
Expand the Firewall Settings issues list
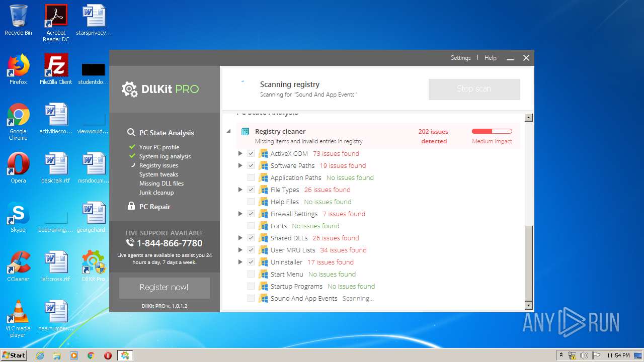(240, 214)
